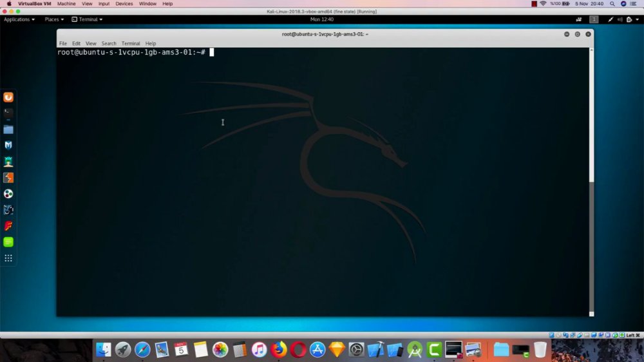644x362 pixels.
Task: Open the Terminal menu in terminal window
Action: pyautogui.click(x=131, y=43)
